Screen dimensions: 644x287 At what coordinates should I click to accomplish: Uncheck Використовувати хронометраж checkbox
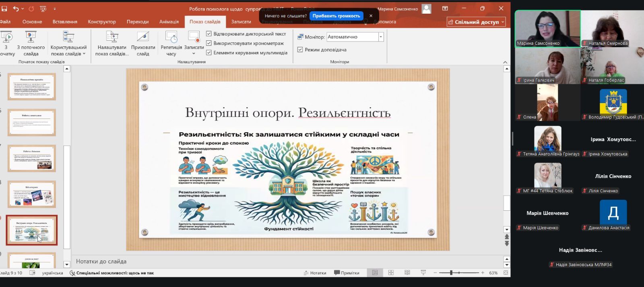(209, 43)
